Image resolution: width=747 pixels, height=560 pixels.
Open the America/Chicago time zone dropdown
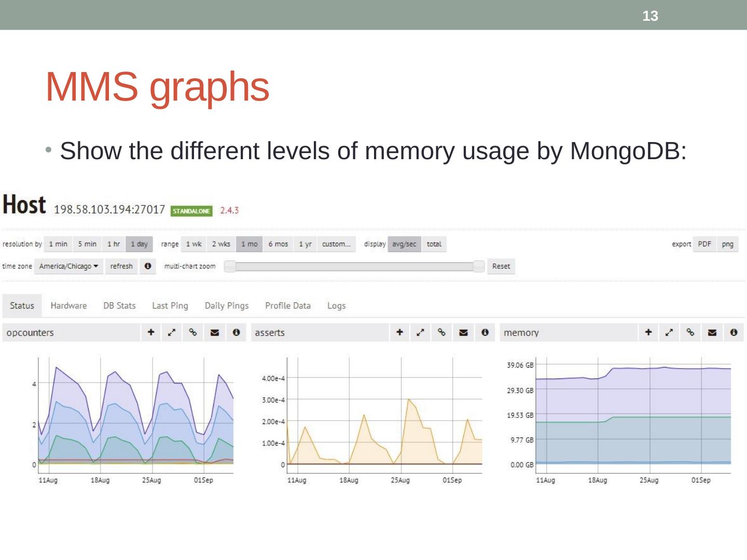point(68,266)
